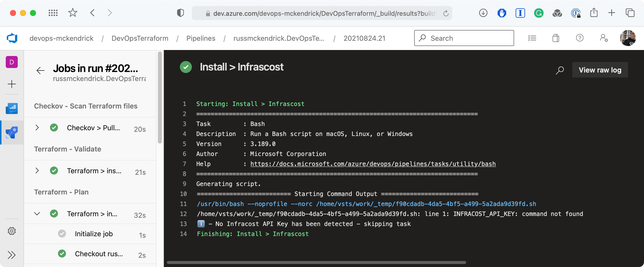This screenshot has width=644, height=267.
Task: Click the log search magnifier icon
Action: click(560, 70)
